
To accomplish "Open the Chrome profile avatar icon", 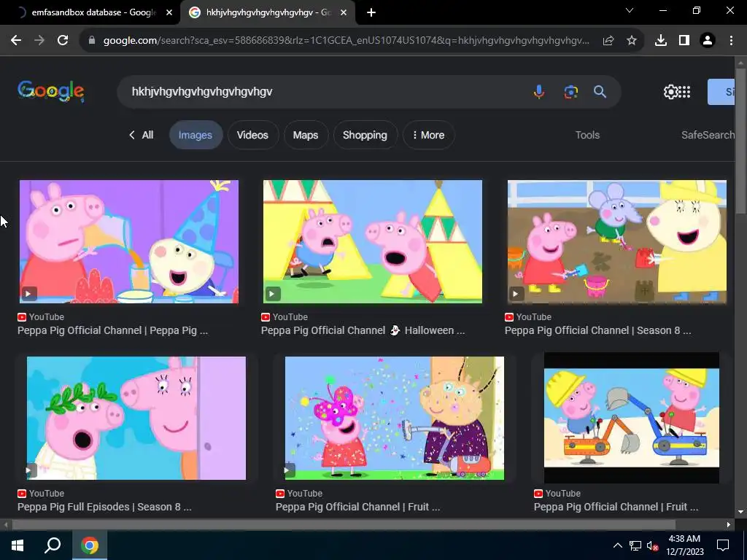I will pyautogui.click(x=708, y=41).
